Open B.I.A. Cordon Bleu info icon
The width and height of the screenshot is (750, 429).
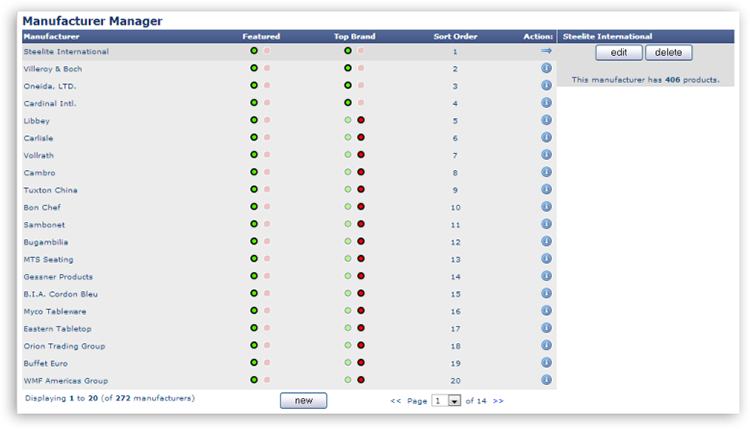pos(546,293)
